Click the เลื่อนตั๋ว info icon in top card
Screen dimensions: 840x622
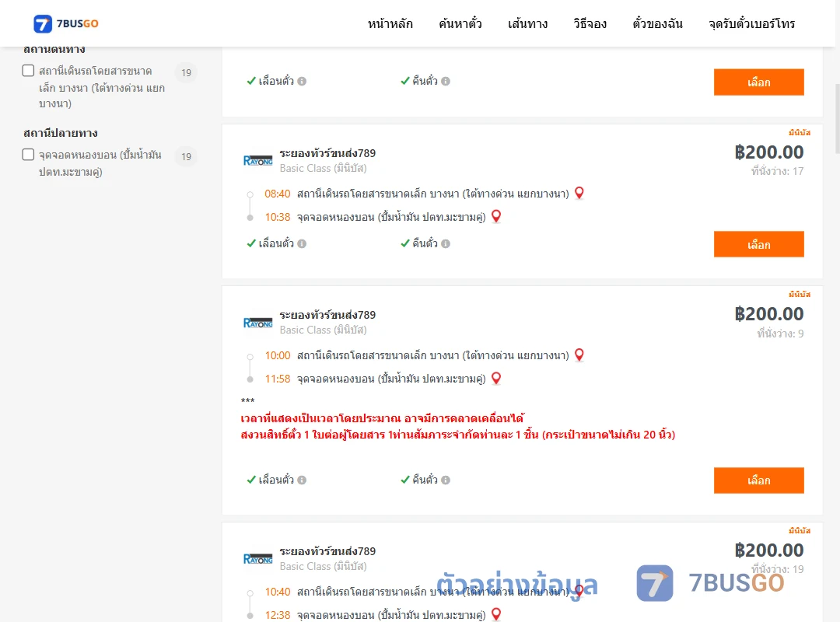coord(302,82)
